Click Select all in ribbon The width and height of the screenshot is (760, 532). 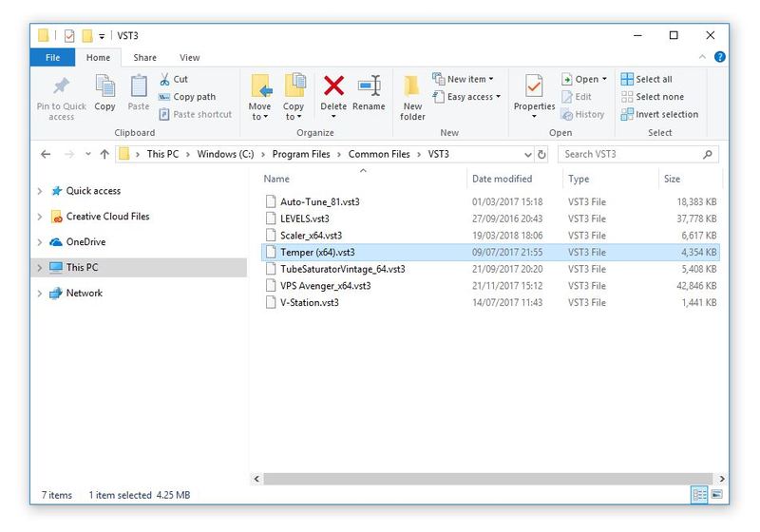tap(647, 80)
